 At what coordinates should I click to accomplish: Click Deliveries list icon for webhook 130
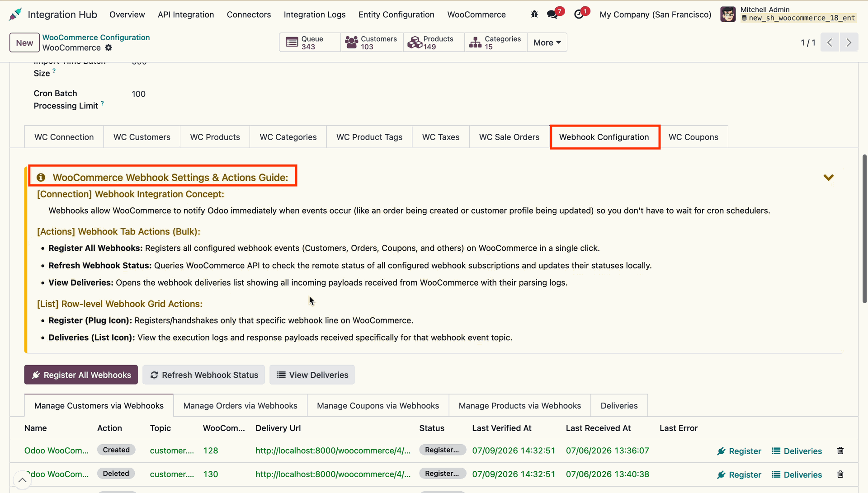pyautogui.click(x=797, y=474)
